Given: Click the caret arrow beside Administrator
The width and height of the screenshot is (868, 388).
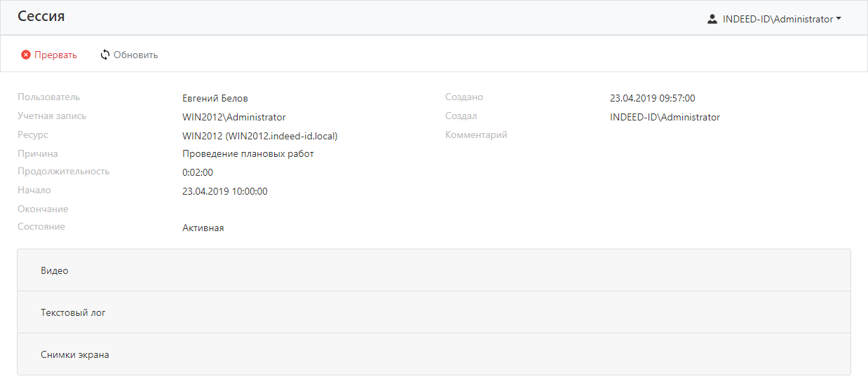Looking at the screenshot, I should pyautogui.click(x=839, y=20).
